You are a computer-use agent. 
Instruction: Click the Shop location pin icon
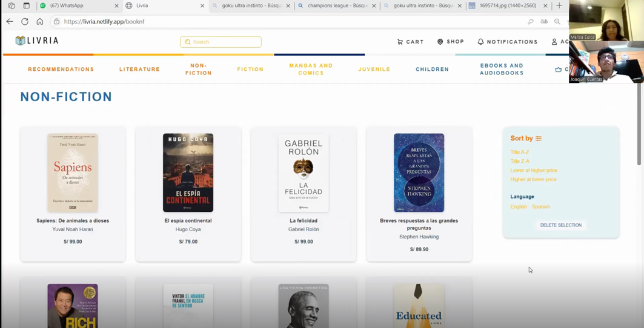click(440, 42)
